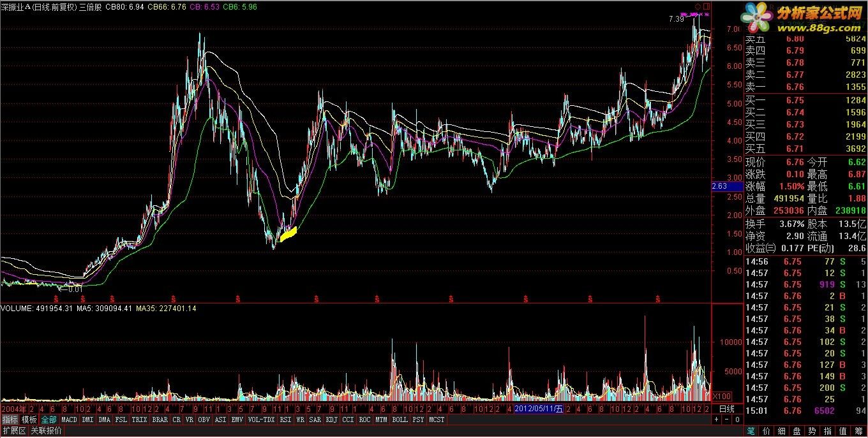
Task: Show the MACD indicator
Action: click(x=69, y=420)
